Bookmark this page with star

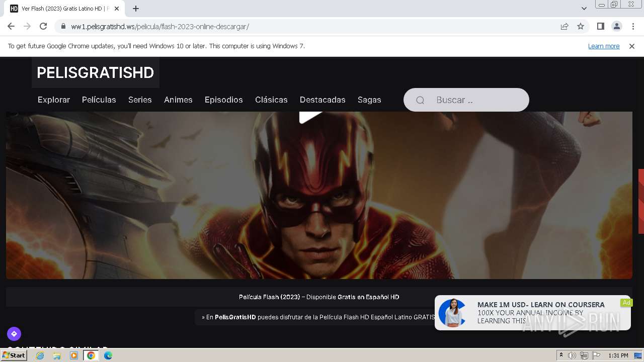[581, 26]
